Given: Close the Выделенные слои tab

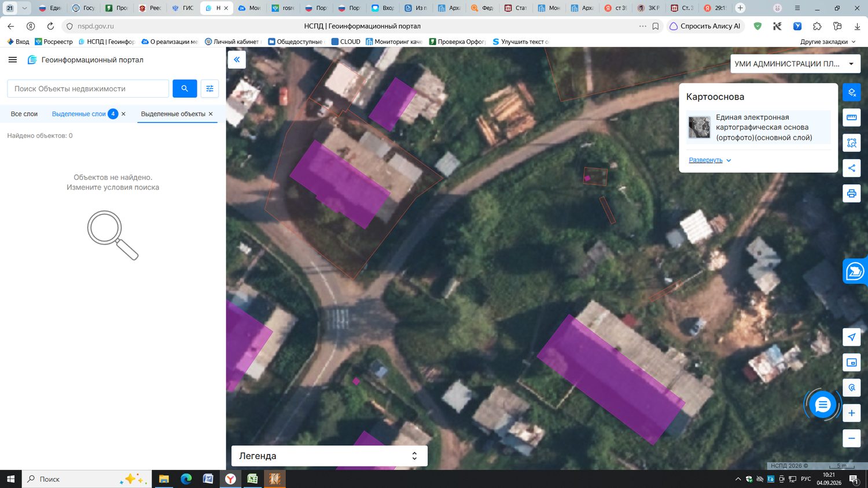Looking at the screenshot, I should (123, 114).
